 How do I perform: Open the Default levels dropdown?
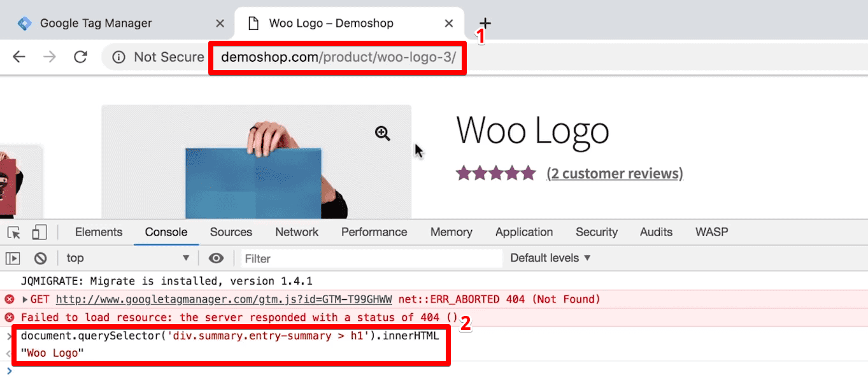[x=550, y=258]
